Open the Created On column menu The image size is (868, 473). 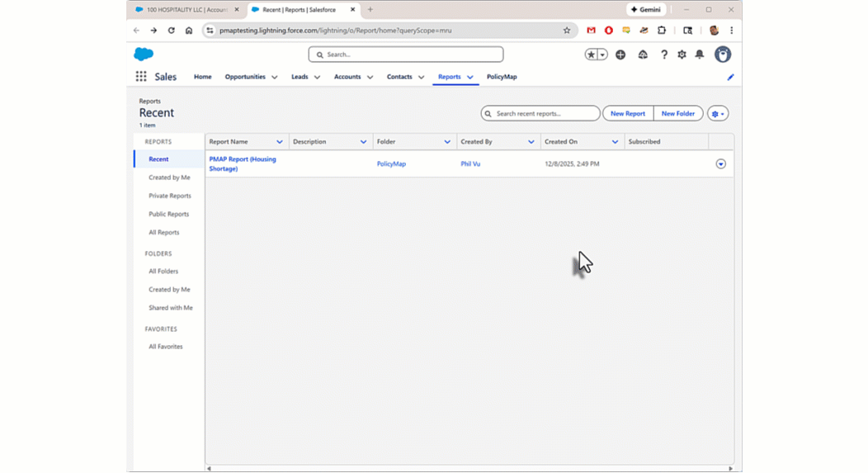(615, 142)
